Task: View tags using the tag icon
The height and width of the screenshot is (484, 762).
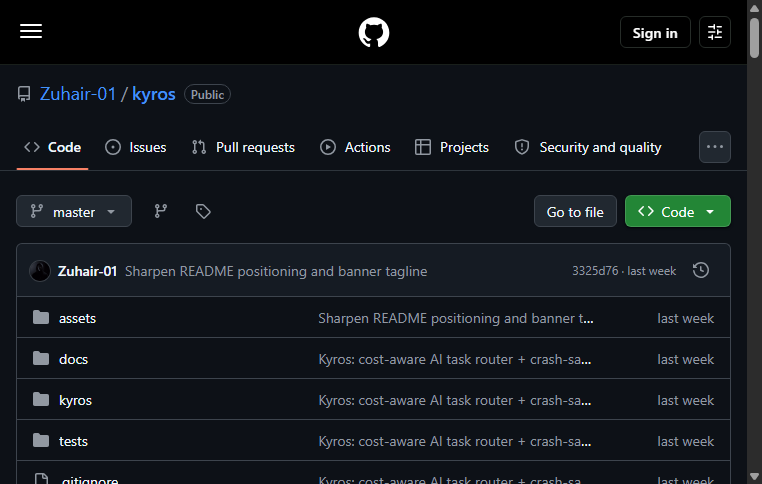Action: [203, 211]
